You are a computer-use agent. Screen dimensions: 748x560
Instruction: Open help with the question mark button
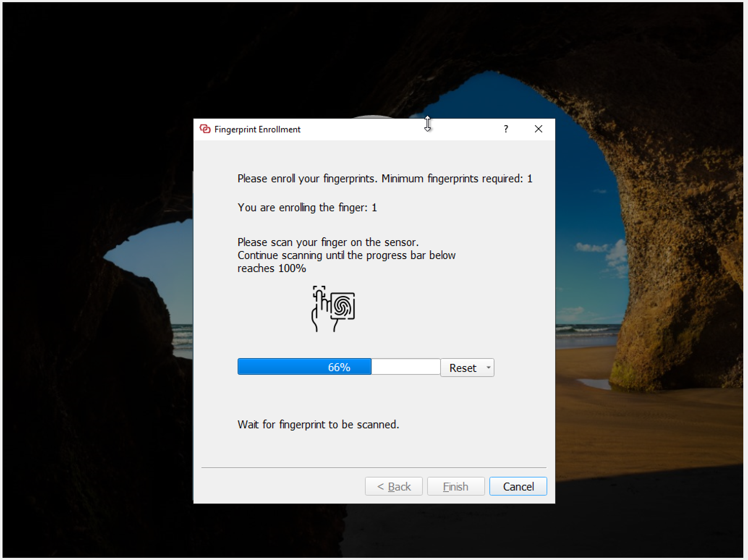click(506, 129)
